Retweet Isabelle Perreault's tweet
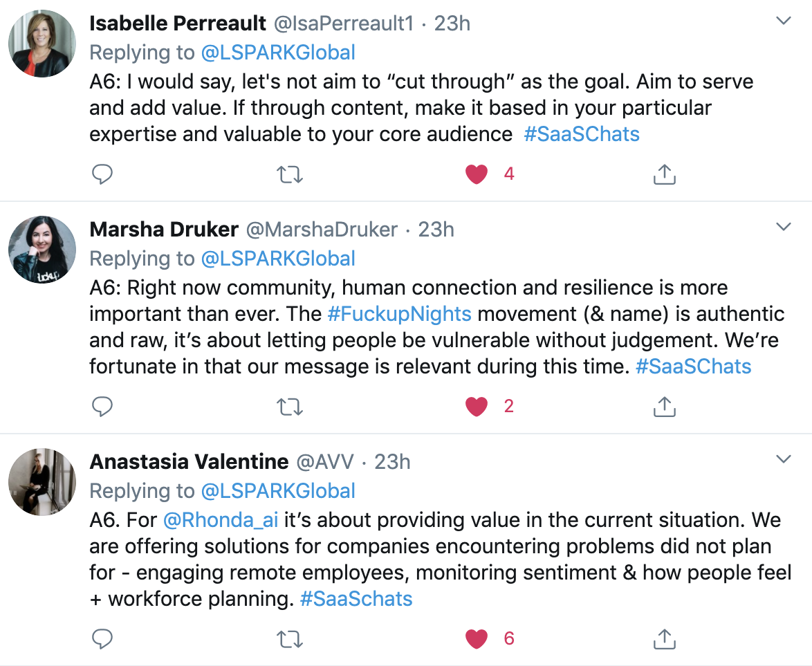 [290, 174]
